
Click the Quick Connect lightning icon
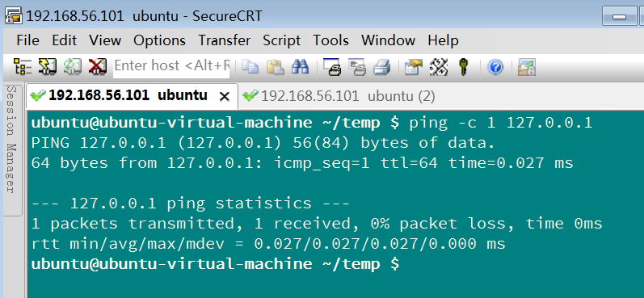point(47,66)
